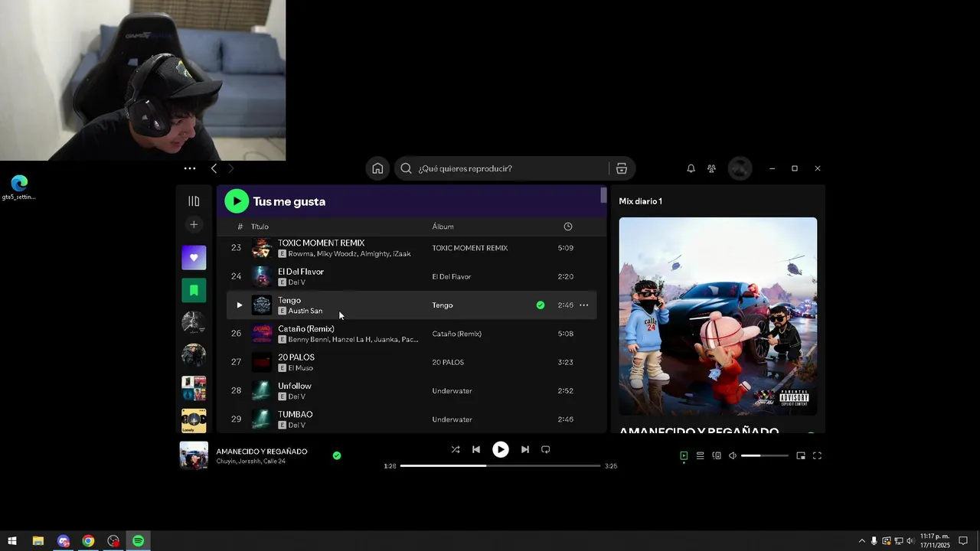Select the Unfollow track title

tap(295, 386)
